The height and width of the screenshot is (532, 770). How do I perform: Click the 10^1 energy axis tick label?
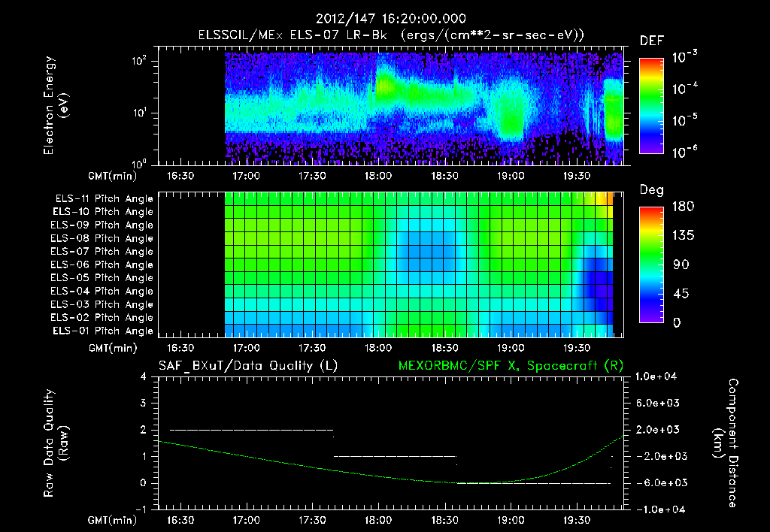[x=139, y=113]
